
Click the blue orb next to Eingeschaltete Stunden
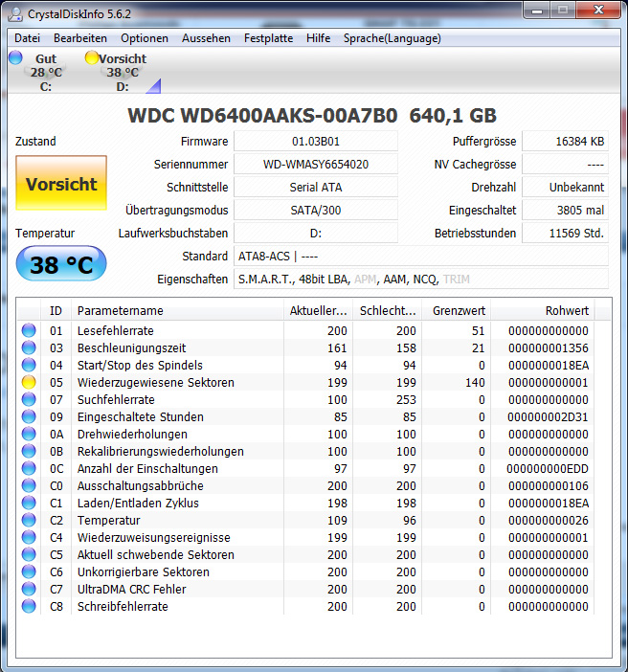pos(29,416)
